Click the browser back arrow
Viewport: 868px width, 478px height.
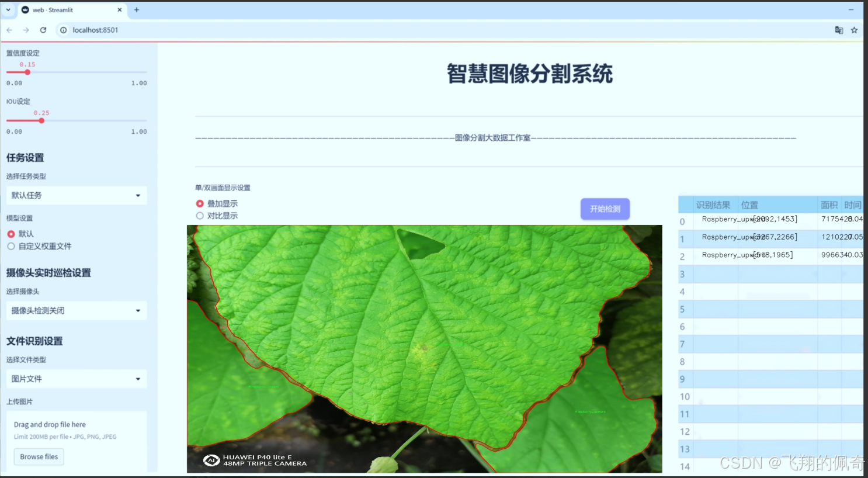click(x=9, y=30)
